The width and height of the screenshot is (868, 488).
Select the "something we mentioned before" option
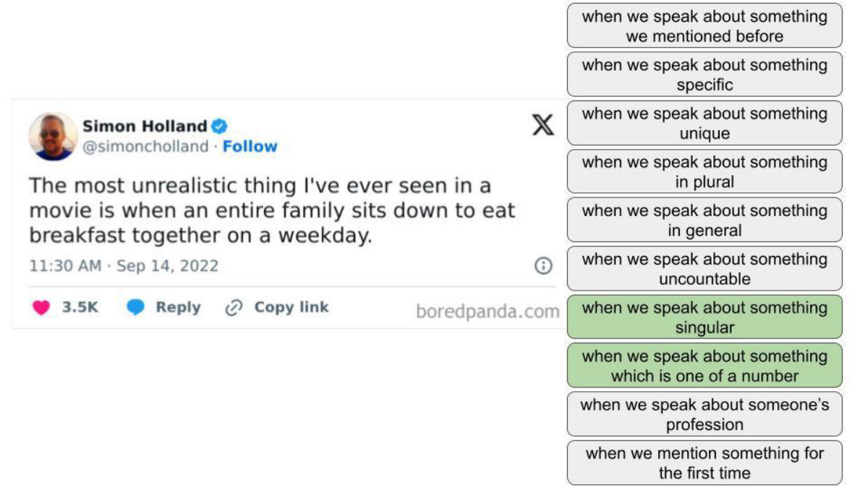705,26
